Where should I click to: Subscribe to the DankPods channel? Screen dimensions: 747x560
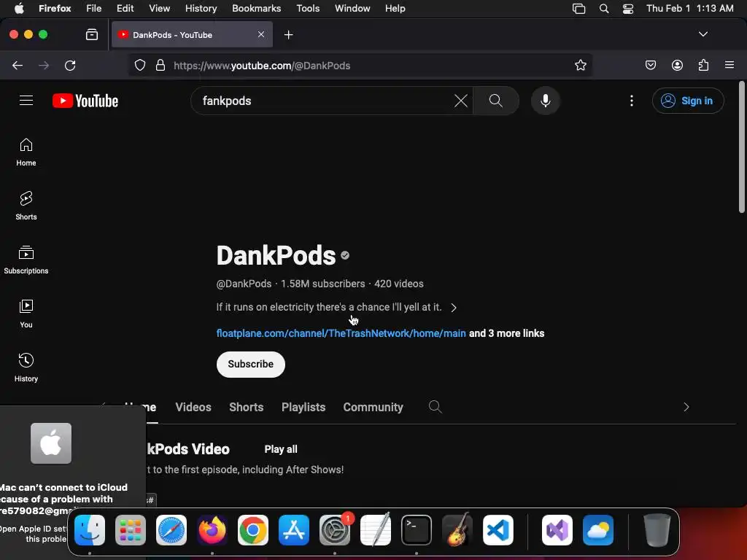click(x=251, y=365)
